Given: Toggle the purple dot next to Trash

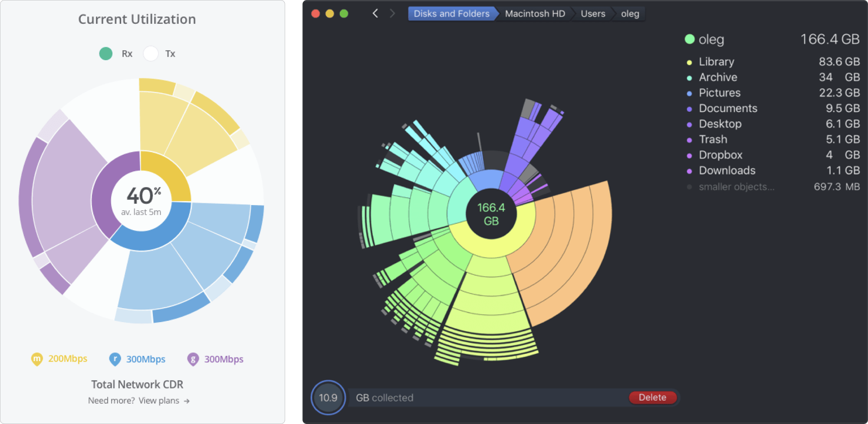Looking at the screenshot, I should 689,140.
